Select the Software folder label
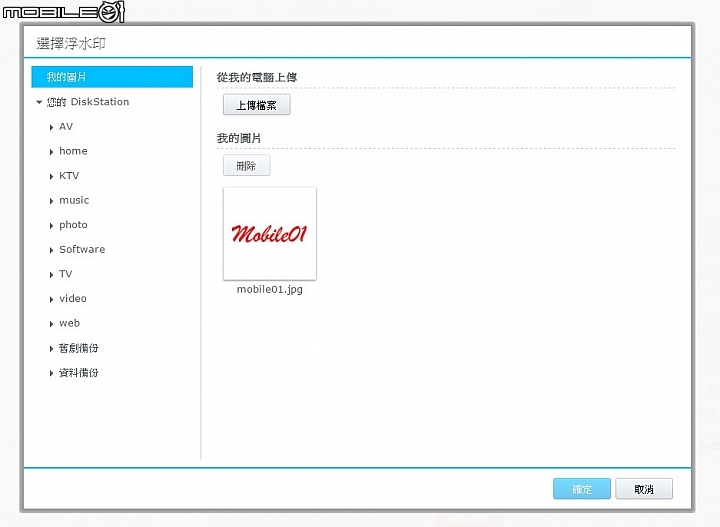The width and height of the screenshot is (720, 527). (82, 249)
